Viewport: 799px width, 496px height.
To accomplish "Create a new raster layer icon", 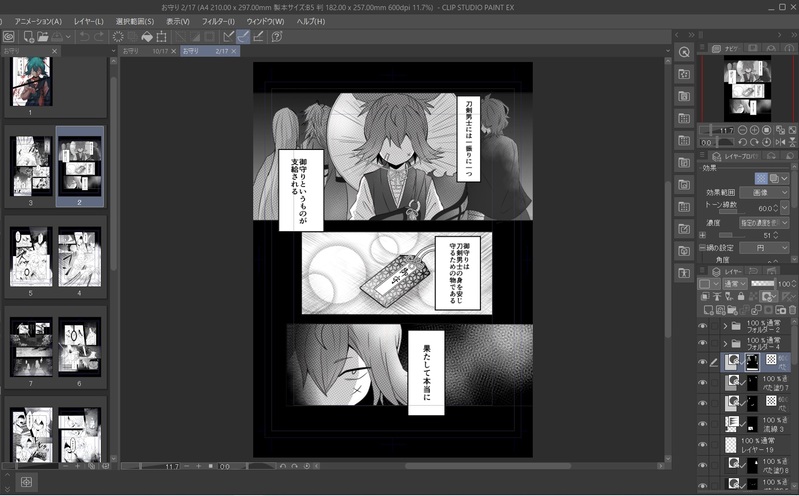I will point(708,309).
